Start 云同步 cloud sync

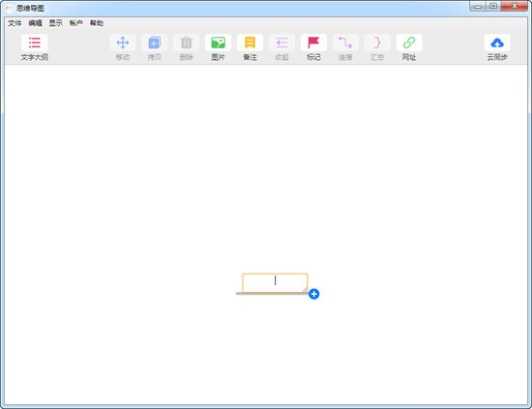[x=497, y=43]
